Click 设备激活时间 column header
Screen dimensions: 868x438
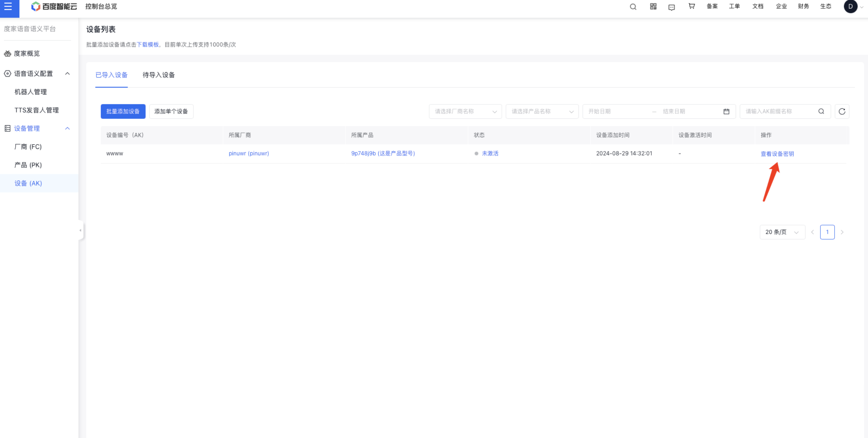(x=695, y=135)
